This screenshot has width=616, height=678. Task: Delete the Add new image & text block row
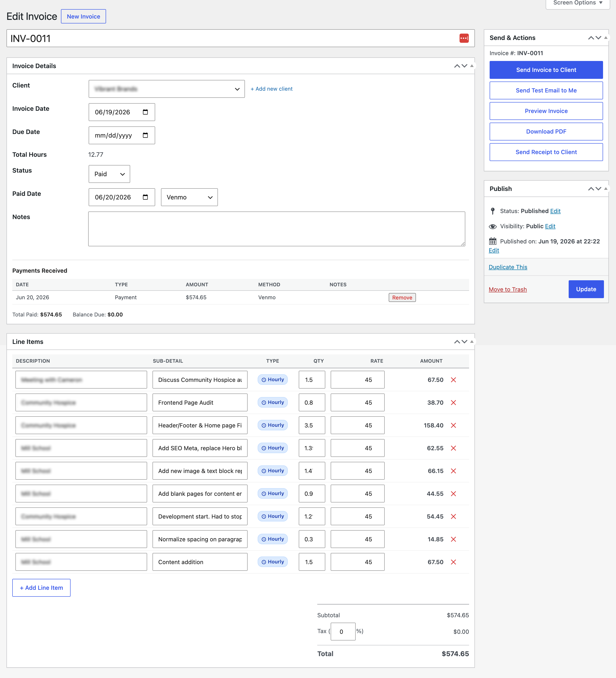tap(453, 471)
